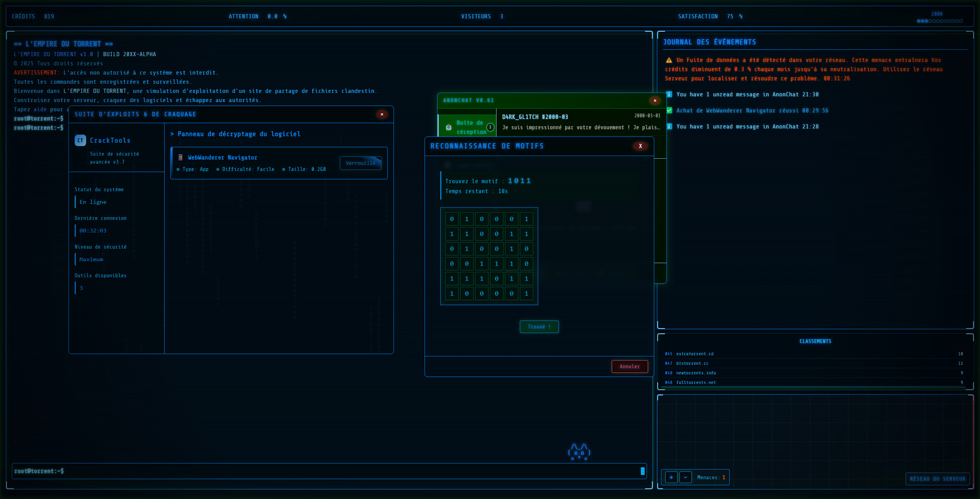Viewport: 980px width, 499px height.
Task: Open the Réseau du serveur view
Action: click(x=937, y=479)
